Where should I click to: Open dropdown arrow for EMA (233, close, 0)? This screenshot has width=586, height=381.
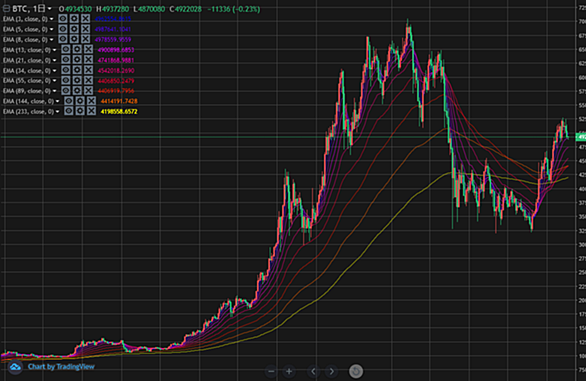[x=58, y=111]
